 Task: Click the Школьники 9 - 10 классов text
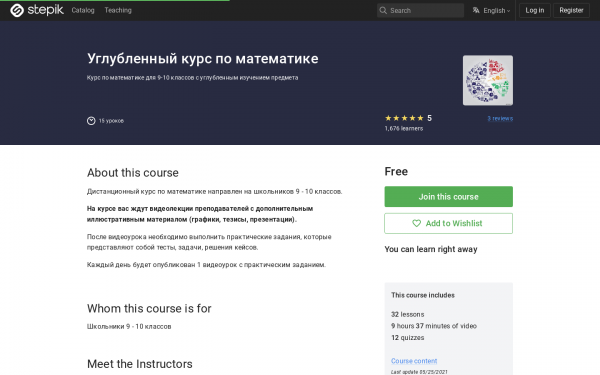[x=129, y=326]
